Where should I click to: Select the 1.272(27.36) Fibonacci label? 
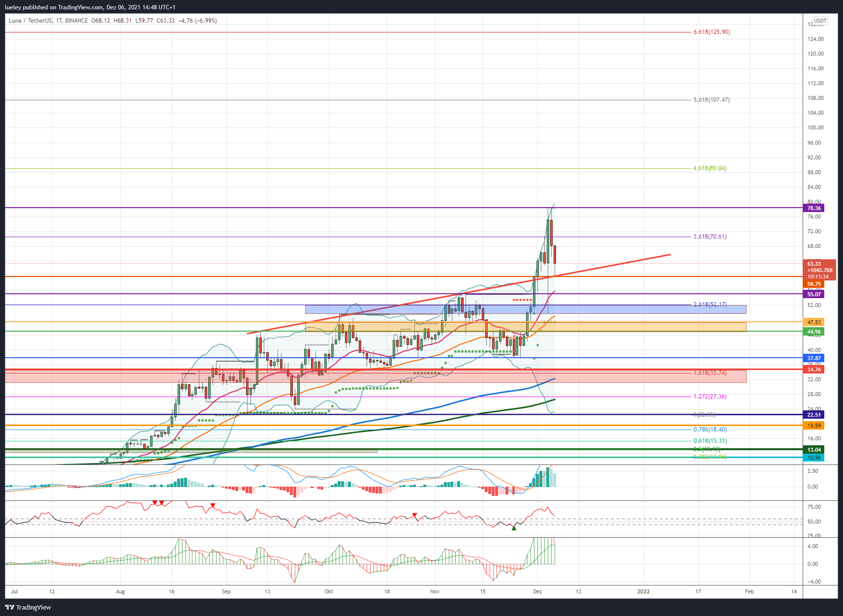710,397
